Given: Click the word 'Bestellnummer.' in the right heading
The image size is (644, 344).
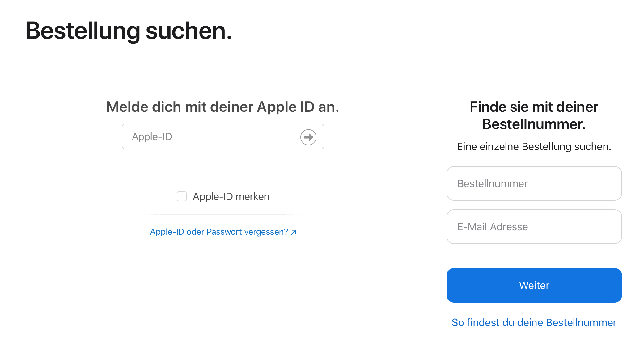Looking at the screenshot, I should click(534, 124).
